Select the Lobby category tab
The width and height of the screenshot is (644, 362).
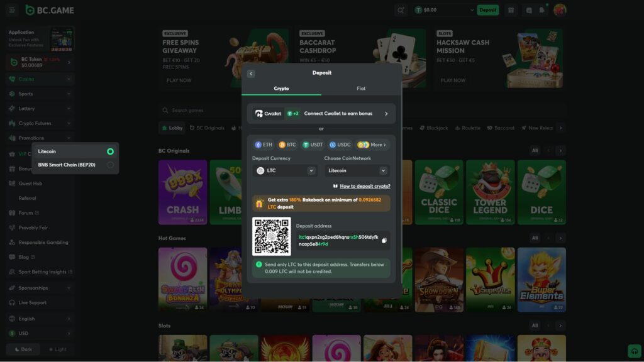point(172,128)
